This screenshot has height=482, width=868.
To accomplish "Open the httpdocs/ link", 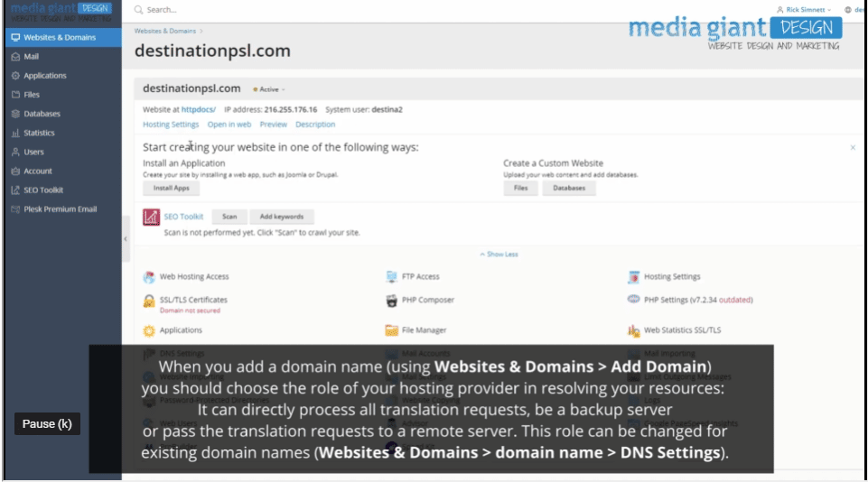I will click(198, 109).
